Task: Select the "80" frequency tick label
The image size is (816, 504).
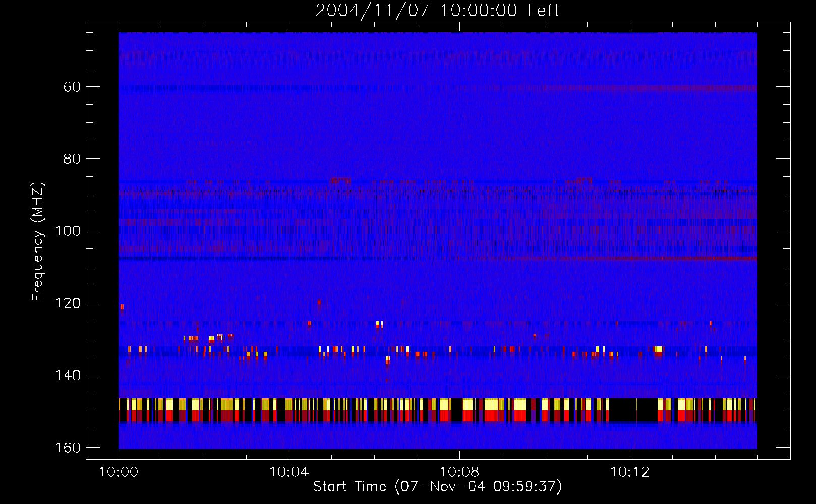Action: click(x=72, y=159)
